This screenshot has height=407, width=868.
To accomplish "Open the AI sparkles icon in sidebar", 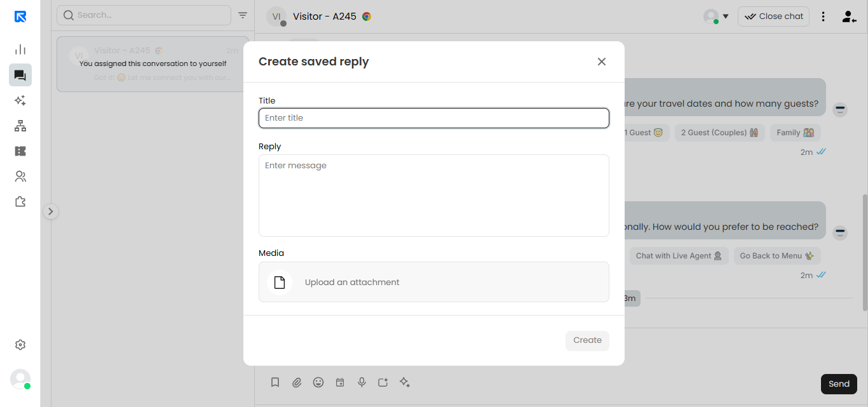I will tap(20, 100).
